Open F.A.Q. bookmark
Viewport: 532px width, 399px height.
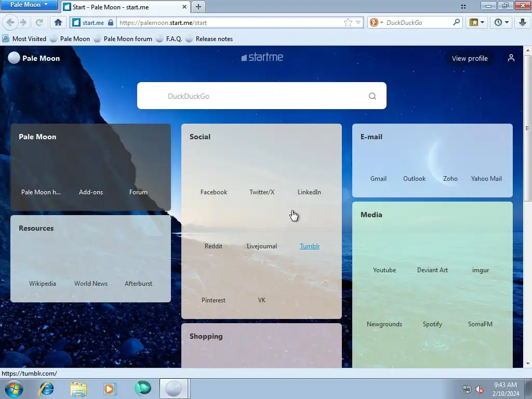coord(169,38)
